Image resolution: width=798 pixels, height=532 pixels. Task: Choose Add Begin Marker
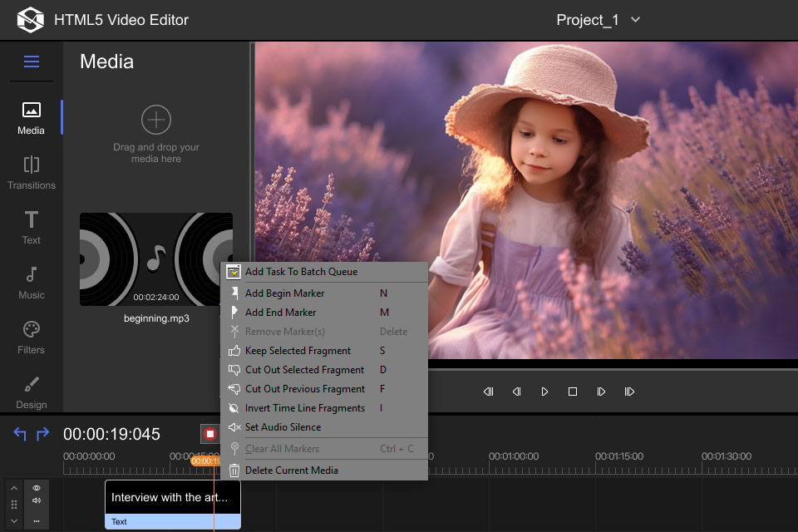pos(324,293)
